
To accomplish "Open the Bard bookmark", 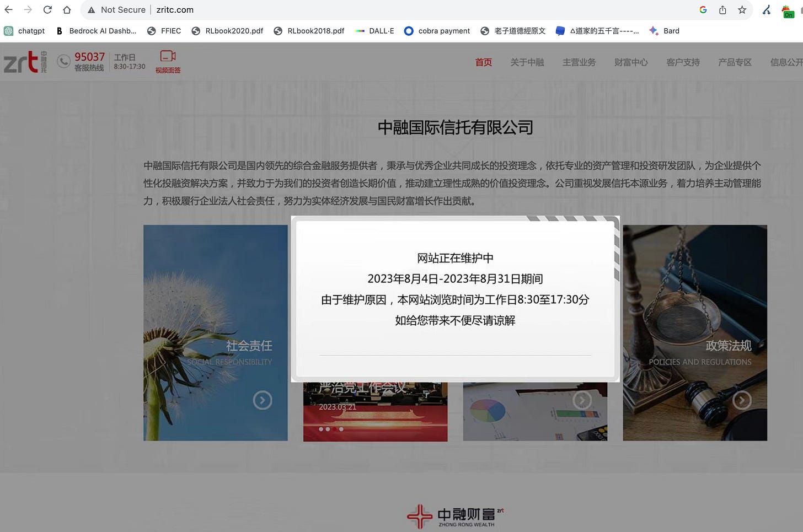I will coord(664,31).
